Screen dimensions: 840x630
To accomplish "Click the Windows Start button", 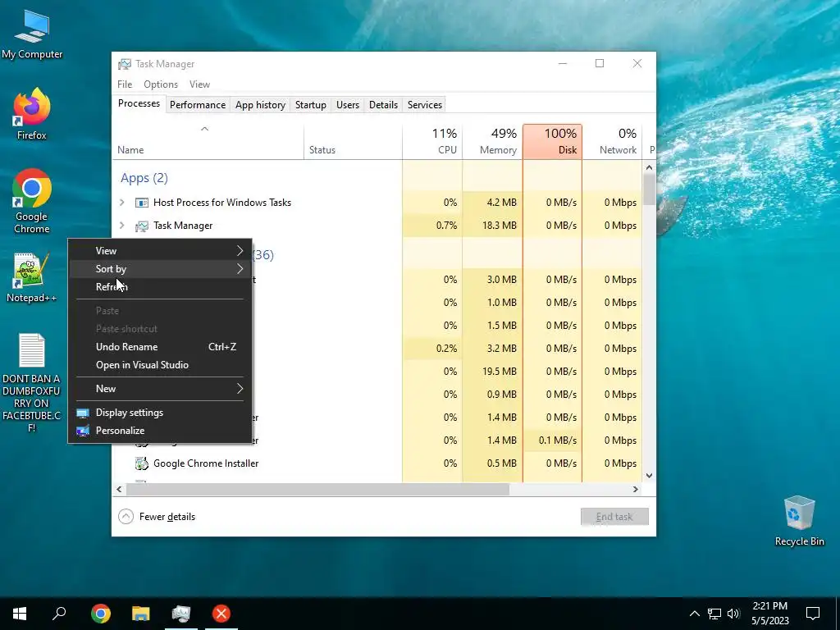I will click(20, 614).
